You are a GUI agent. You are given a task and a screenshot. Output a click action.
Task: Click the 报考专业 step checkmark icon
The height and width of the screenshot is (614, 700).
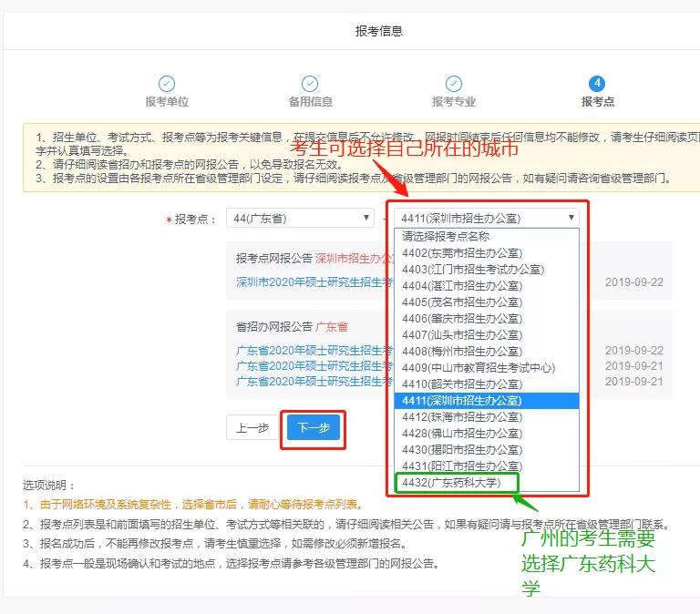click(454, 84)
